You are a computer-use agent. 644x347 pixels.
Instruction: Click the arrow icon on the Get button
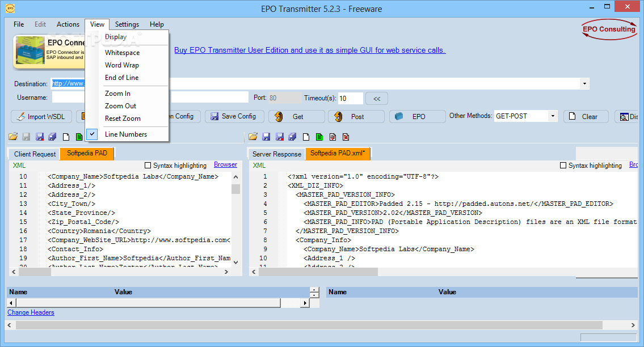pos(279,117)
